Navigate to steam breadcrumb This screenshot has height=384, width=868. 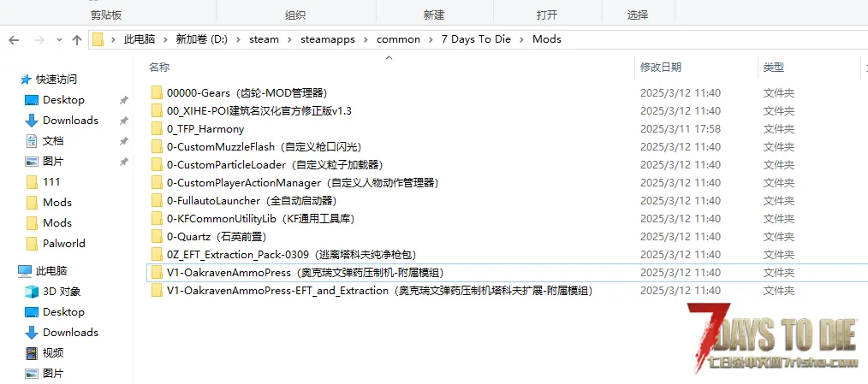pos(264,39)
